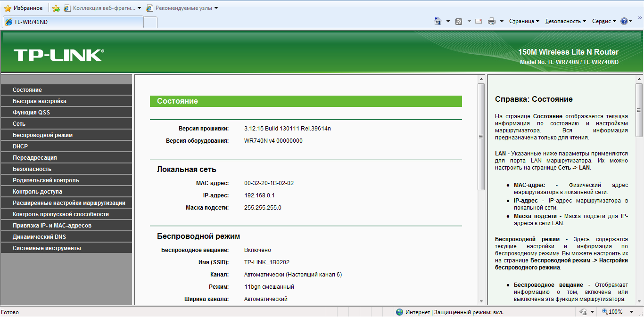This screenshot has height=317, width=644.
Task: Open the zoom level 100% dropdown arrow
Action: point(632,312)
